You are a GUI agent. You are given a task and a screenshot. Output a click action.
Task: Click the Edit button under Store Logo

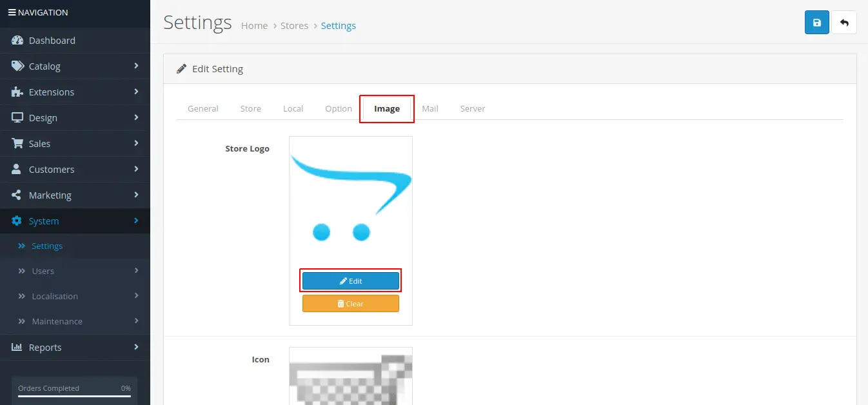350,281
